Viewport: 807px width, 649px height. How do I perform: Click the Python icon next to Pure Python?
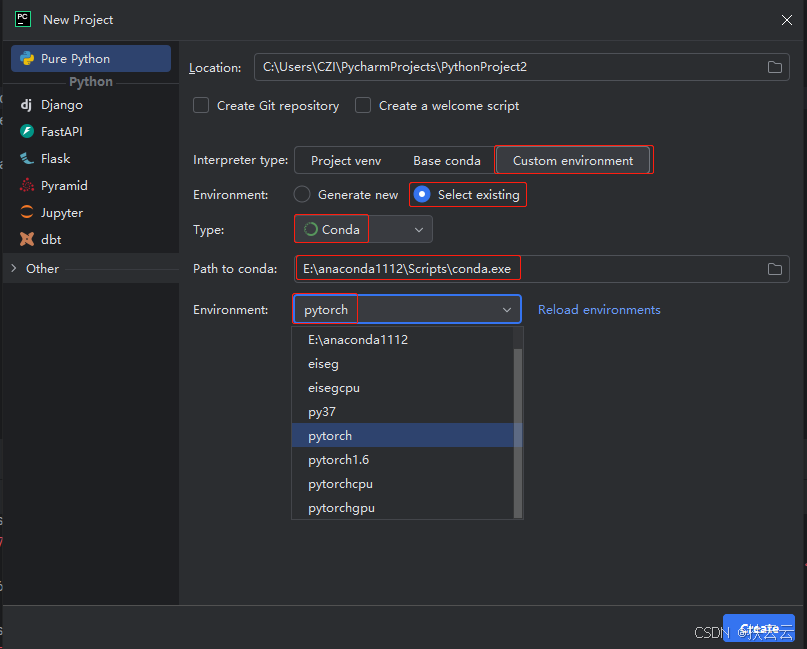pyautogui.click(x=27, y=59)
